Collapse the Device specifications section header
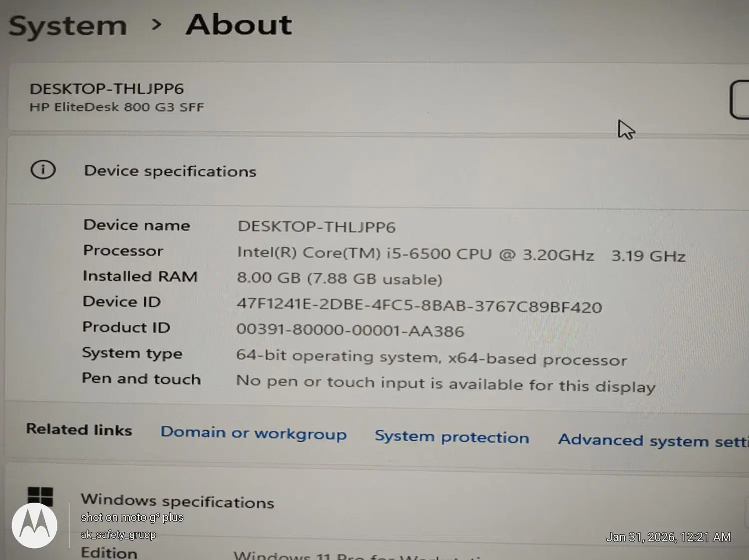 click(377, 171)
